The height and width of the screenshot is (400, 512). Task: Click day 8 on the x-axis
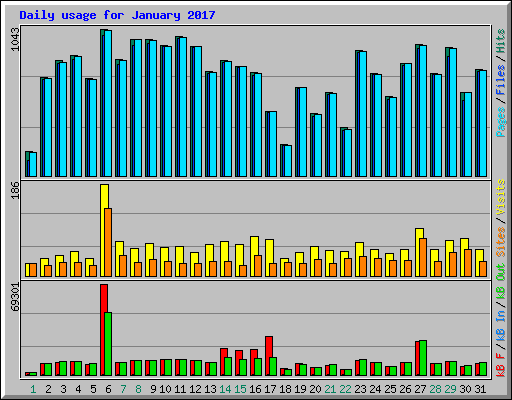pyautogui.click(x=138, y=389)
